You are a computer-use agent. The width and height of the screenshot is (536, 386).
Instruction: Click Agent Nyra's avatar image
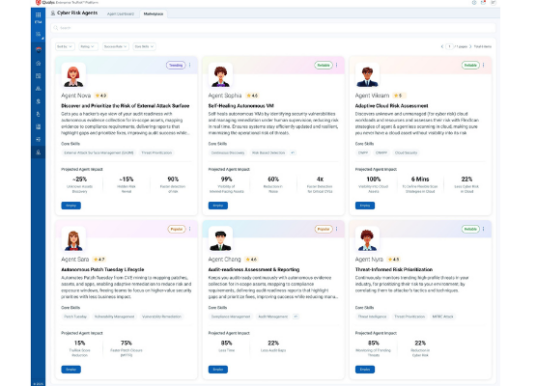click(x=367, y=239)
